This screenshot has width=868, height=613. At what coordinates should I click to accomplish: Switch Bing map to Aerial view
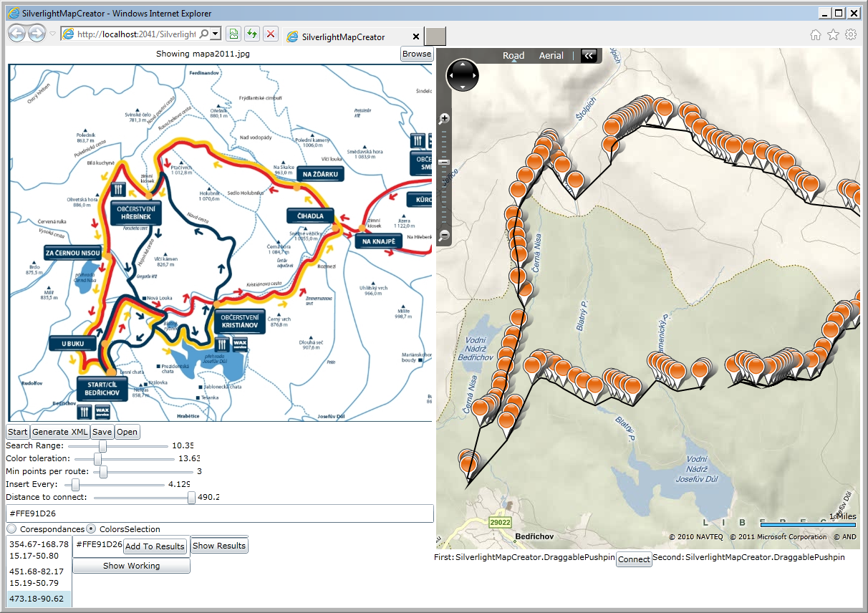551,55
